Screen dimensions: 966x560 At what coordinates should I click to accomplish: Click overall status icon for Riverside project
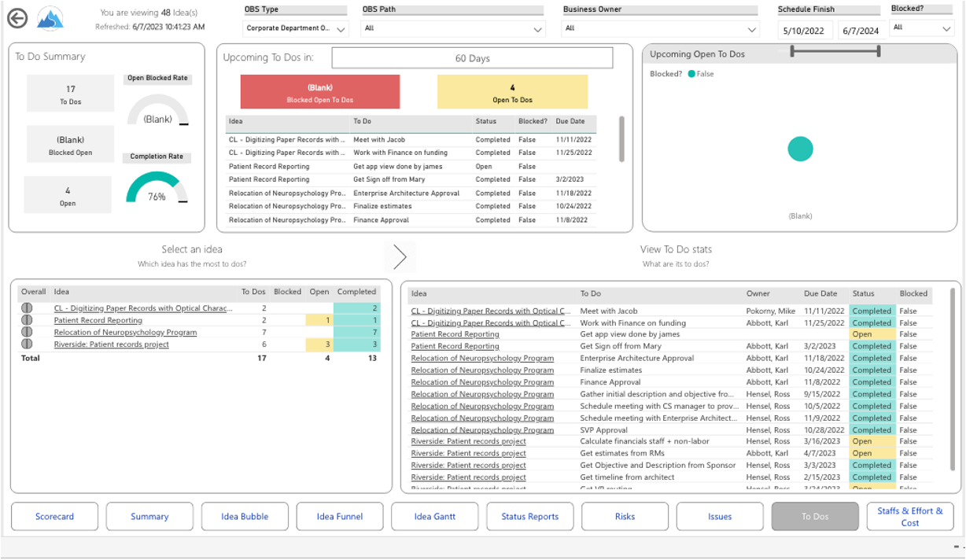pos(27,344)
